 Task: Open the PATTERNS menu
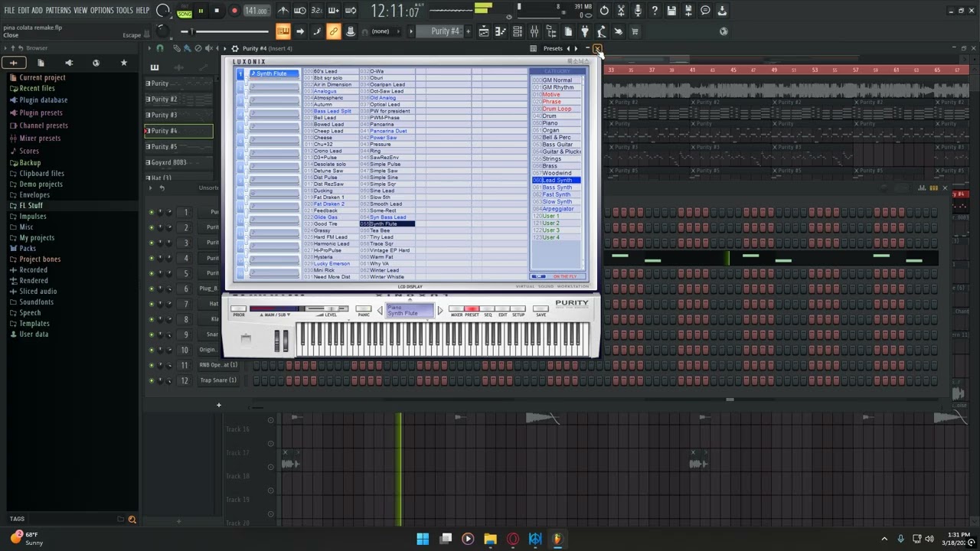click(58, 11)
